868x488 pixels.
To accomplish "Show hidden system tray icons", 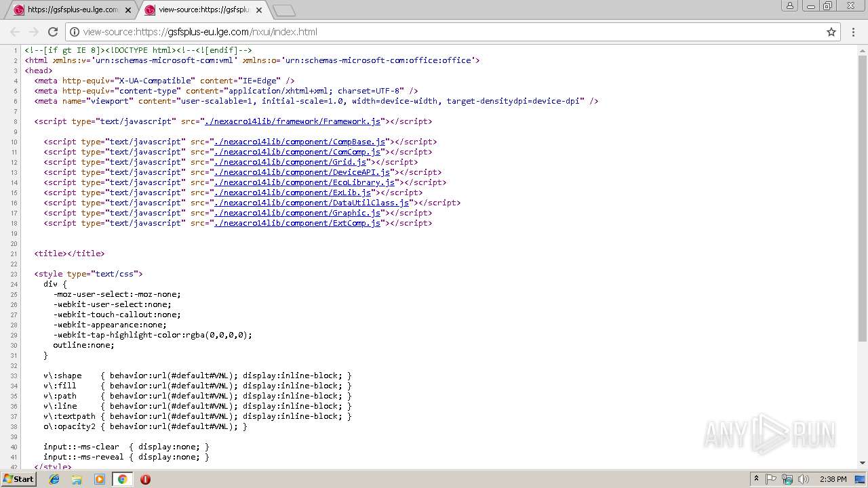I will 757,479.
